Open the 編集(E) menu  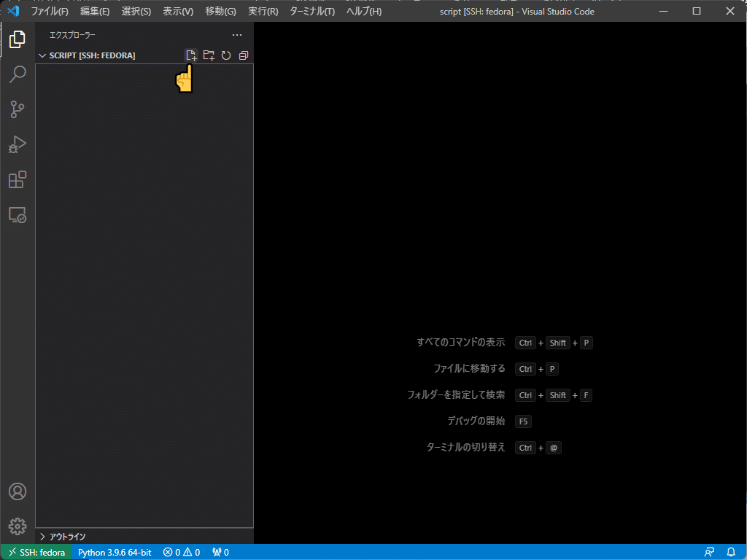click(x=95, y=11)
